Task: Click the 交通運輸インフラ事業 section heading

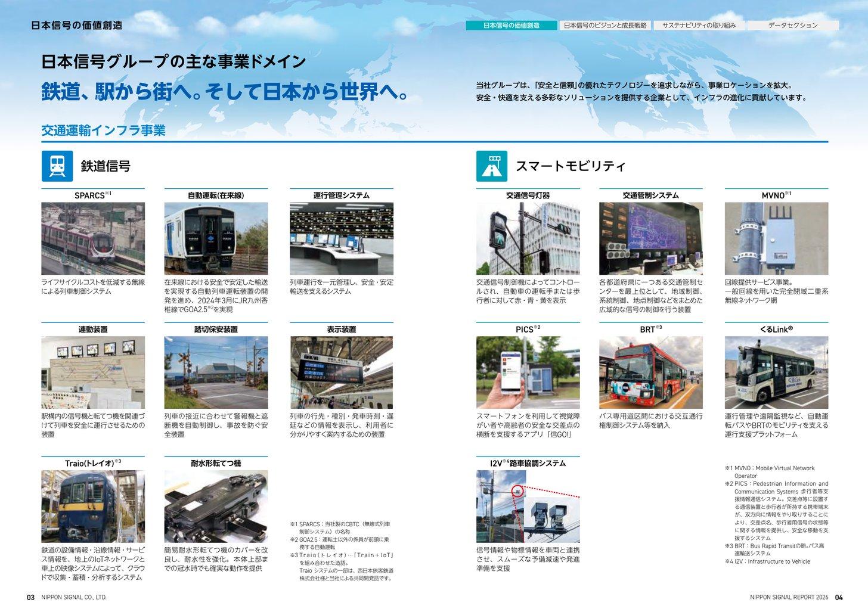Action: coord(104,131)
